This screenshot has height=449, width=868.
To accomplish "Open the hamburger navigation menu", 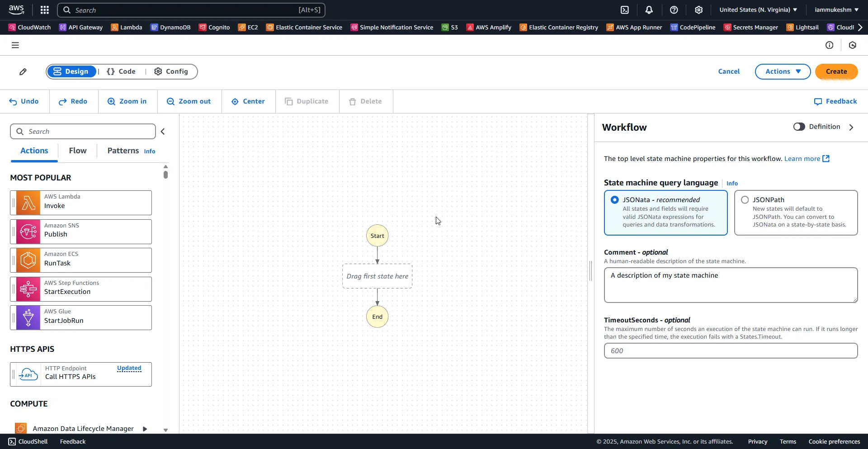I will [x=15, y=45].
